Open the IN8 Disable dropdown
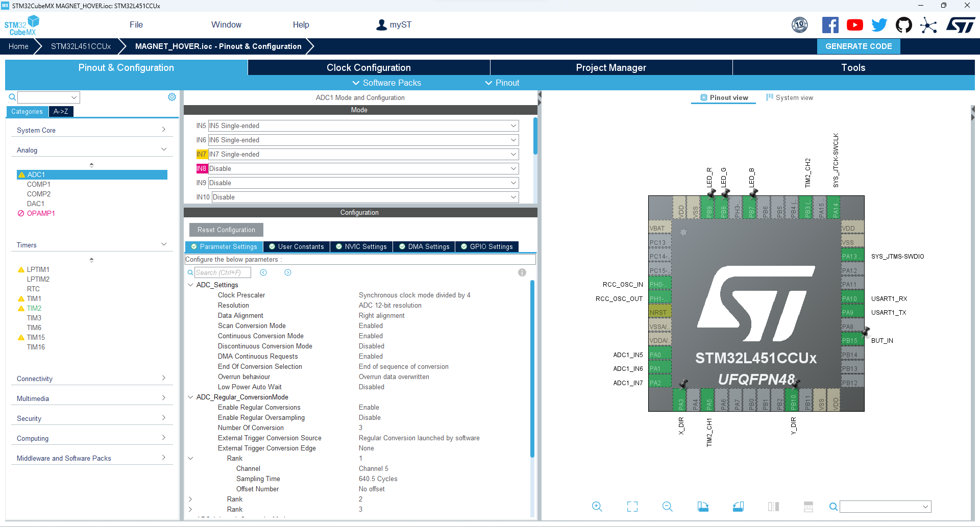Viewport: 980px width, 527px height. [x=363, y=168]
